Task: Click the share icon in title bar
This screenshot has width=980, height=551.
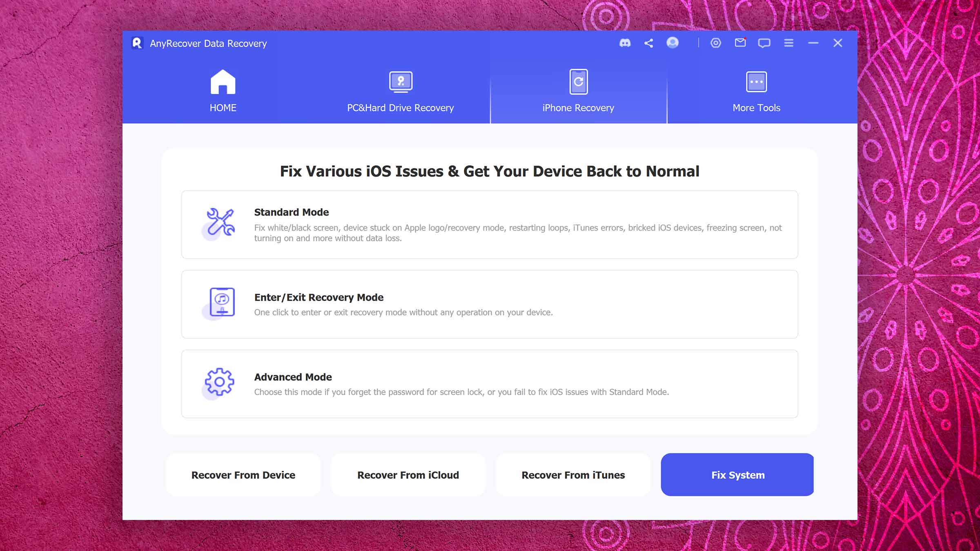Action: click(x=648, y=43)
